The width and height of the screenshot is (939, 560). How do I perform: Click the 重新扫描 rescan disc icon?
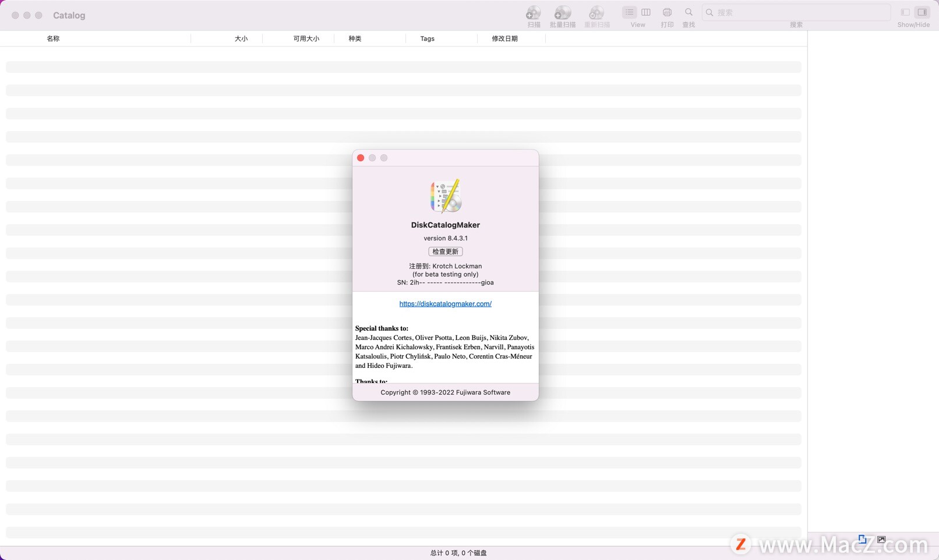click(x=596, y=13)
